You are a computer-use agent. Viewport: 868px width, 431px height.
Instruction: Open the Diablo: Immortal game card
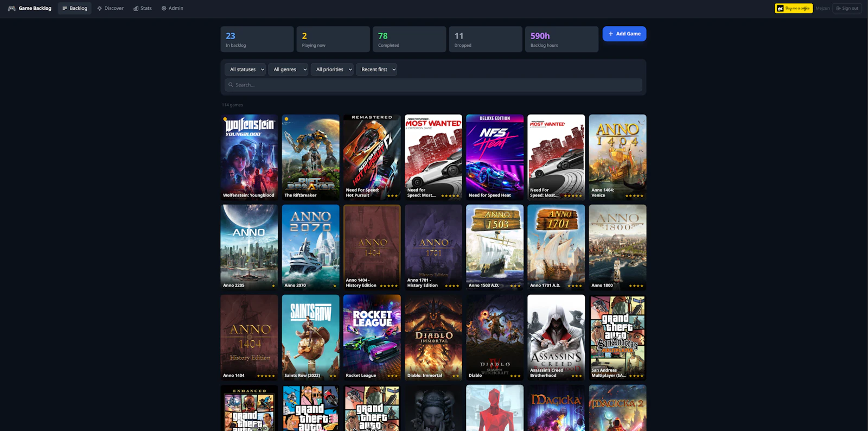[433, 337]
